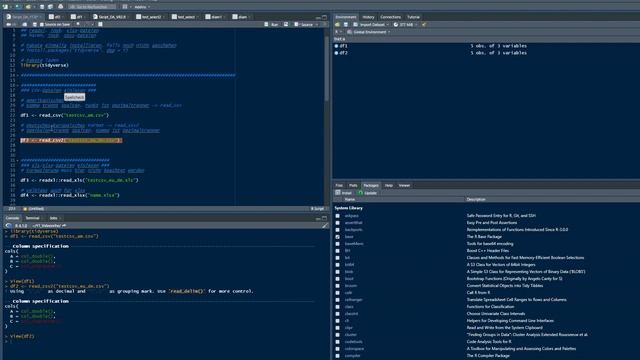Switch to the History tab
The height and width of the screenshot is (360, 640).
coord(368,17)
